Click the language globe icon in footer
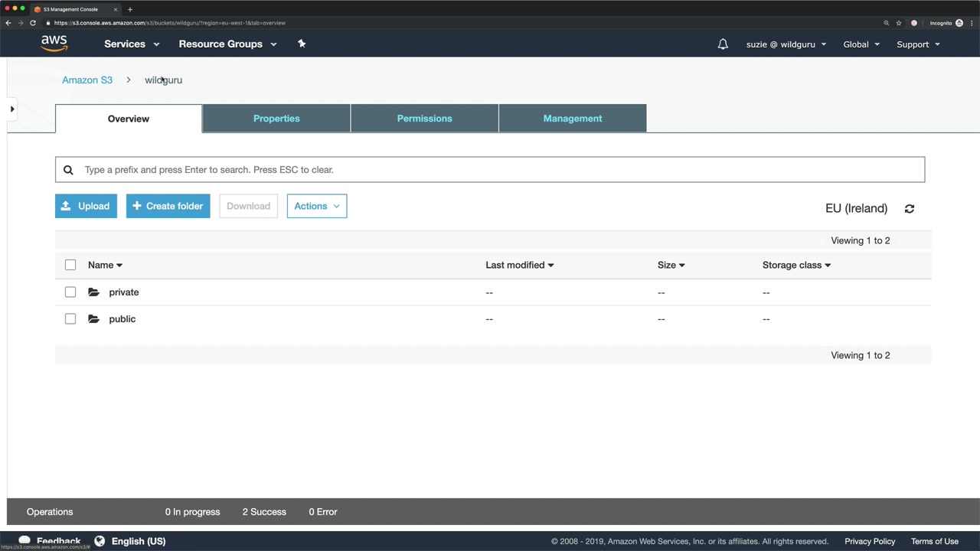This screenshot has width=980, height=551. (100, 541)
